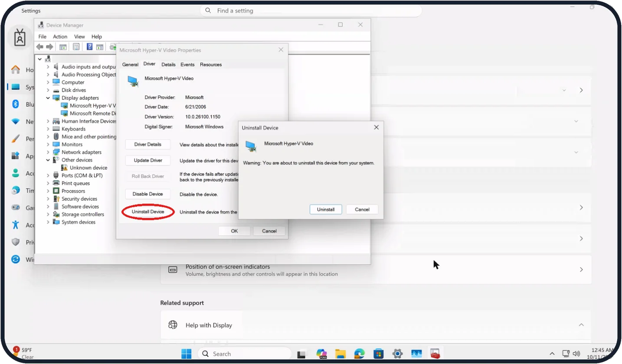Switch to the Details tab

[168, 65]
